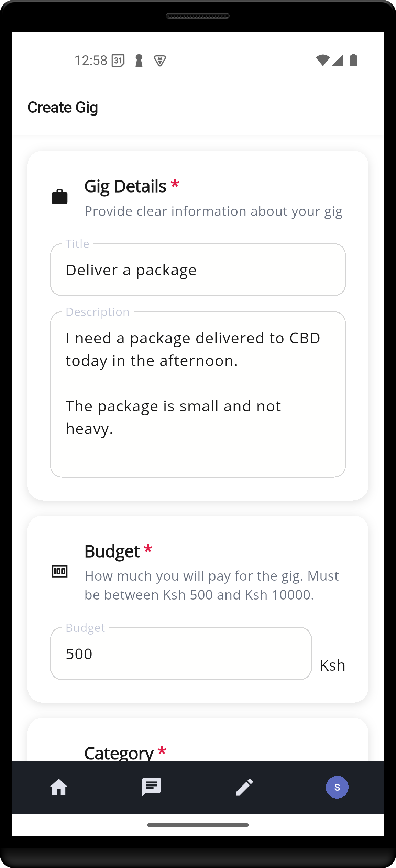Open the messages chat tab
396x868 pixels.
(x=152, y=787)
